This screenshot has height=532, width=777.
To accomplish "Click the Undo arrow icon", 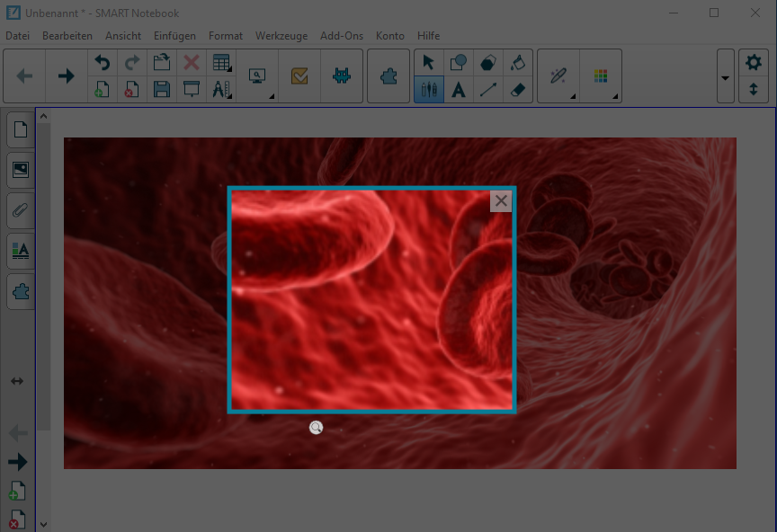I will point(103,62).
